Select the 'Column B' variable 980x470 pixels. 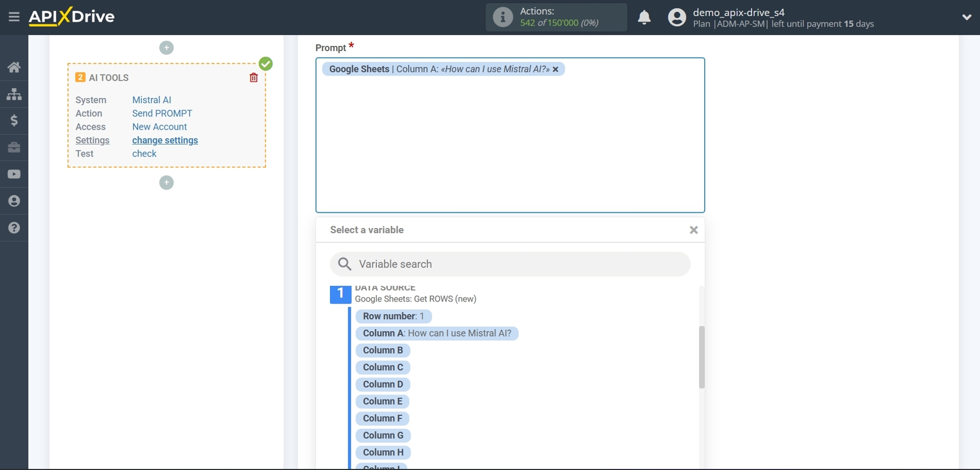pyautogui.click(x=383, y=350)
